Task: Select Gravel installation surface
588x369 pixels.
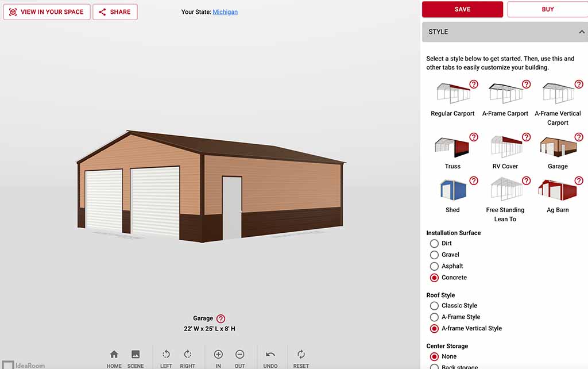Action: (434, 255)
